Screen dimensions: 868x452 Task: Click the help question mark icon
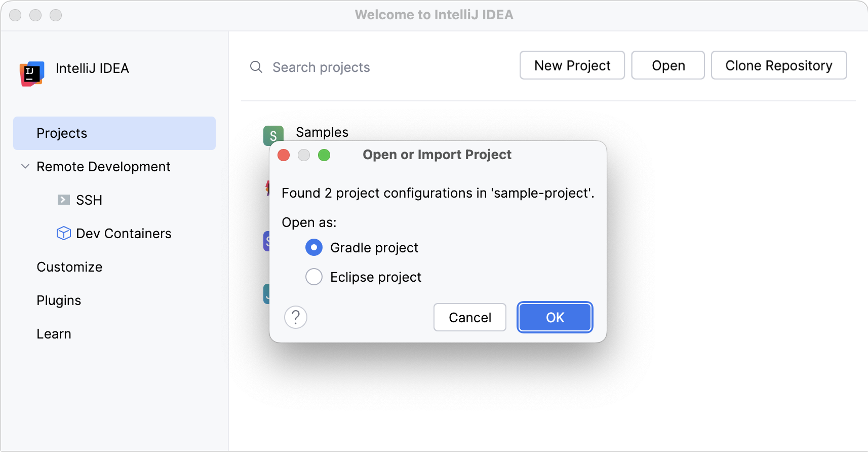click(296, 317)
